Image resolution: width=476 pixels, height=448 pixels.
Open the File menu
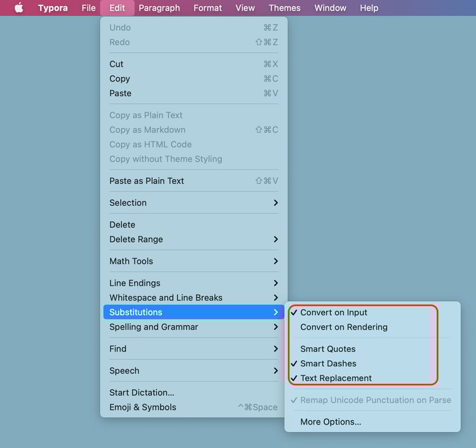(88, 8)
